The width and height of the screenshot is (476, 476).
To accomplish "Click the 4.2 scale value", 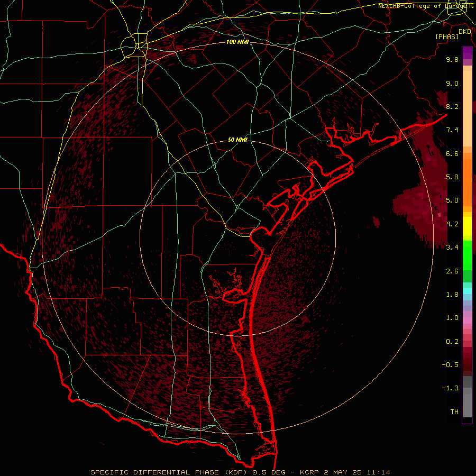I will 452,224.
